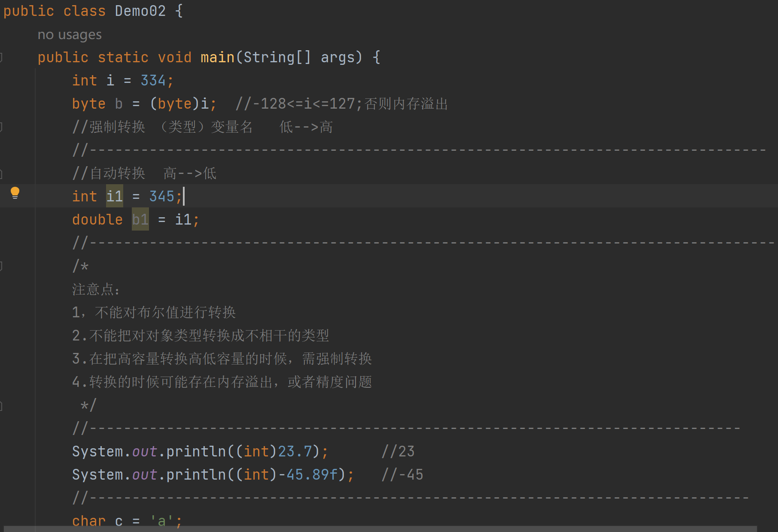Image resolution: width=778 pixels, height=532 pixels.
Task: Click the //-45 comment
Action: tap(402, 474)
